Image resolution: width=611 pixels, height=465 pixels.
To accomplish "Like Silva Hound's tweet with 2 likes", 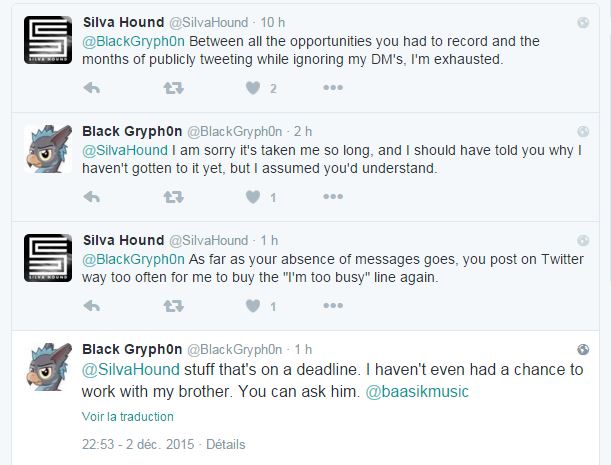I will tap(253, 88).
